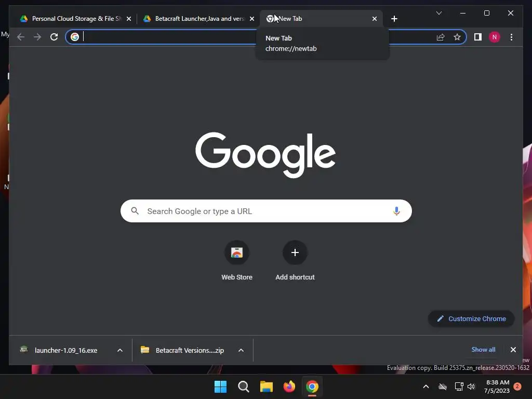The image size is (532, 399).
Task: Add a new shortcut tile
Action: 295,261
